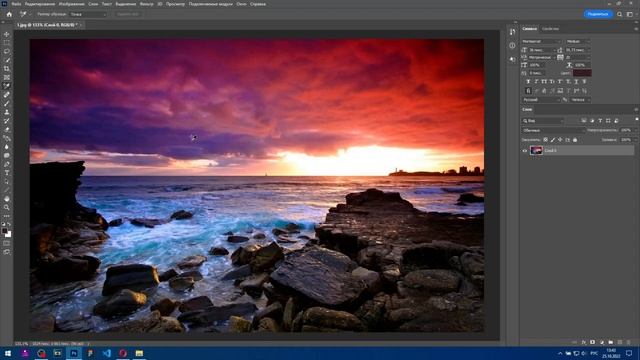This screenshot has width=640, height=360.
Task: Lock layer position
Action: [x=560, y=140]
